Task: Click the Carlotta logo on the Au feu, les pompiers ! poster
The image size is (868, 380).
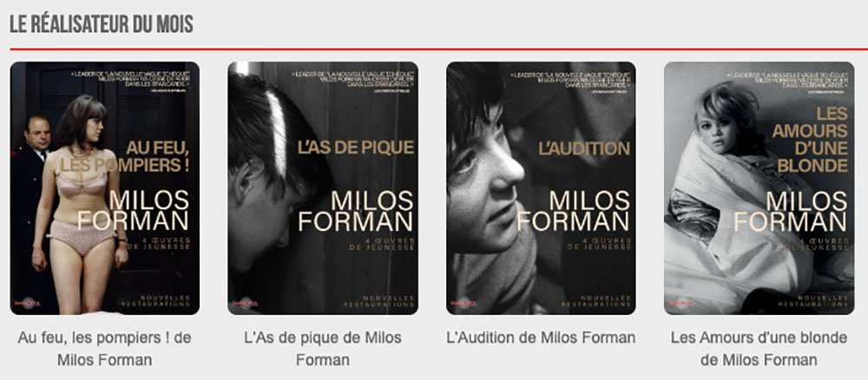Action: pyautogui.click(x=25, y=303)
